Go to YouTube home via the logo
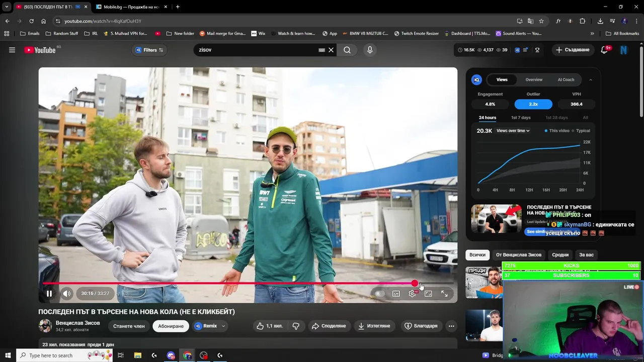 click(x=39, y=50)
